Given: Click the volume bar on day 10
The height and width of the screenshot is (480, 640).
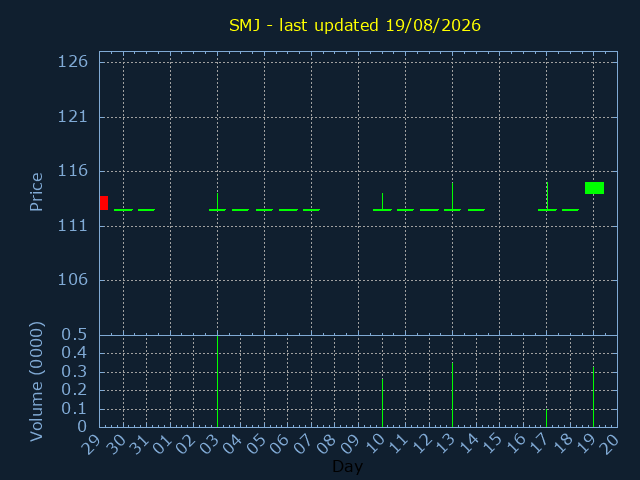Looking at the screenshot, I should pos(382,402).
